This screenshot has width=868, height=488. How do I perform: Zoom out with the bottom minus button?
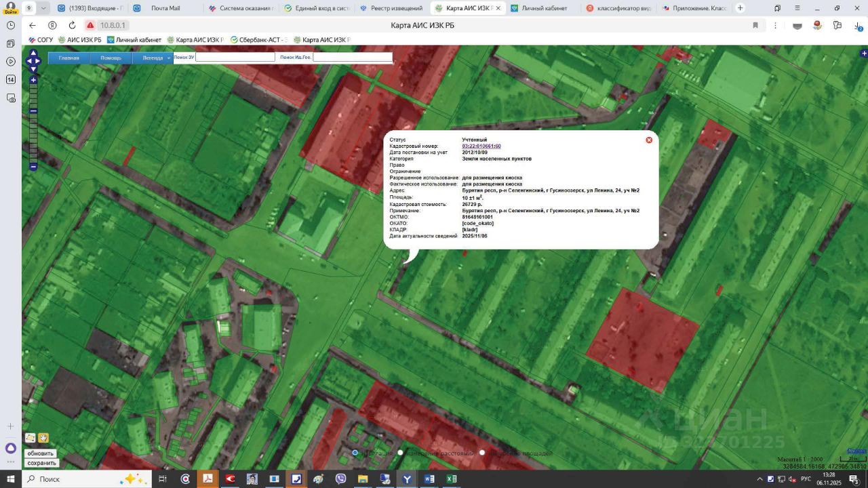click(33, 167)
